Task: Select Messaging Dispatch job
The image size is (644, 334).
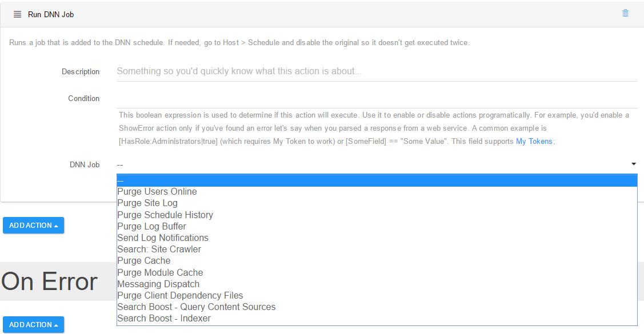Action: pos(377,284)
